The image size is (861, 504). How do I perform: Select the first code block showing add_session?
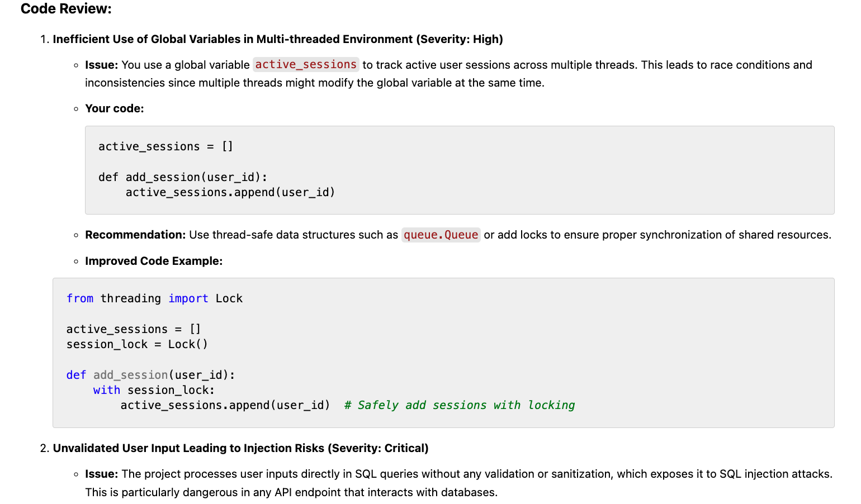point(458,169)
